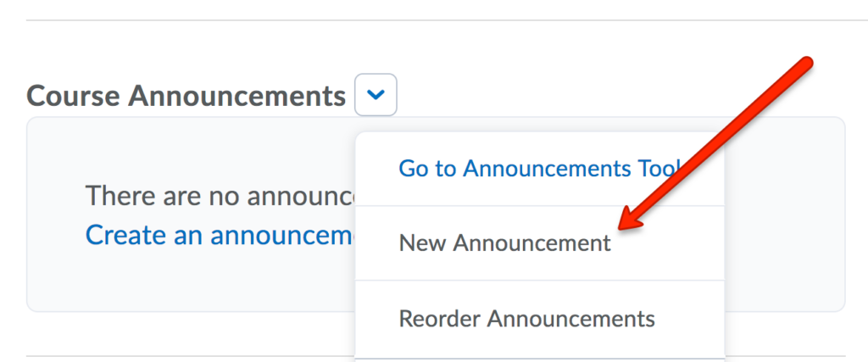The width and height of the screenshot is (868, 362).
Task: Click the Course Announcements heading
Action: click(186, 96)
